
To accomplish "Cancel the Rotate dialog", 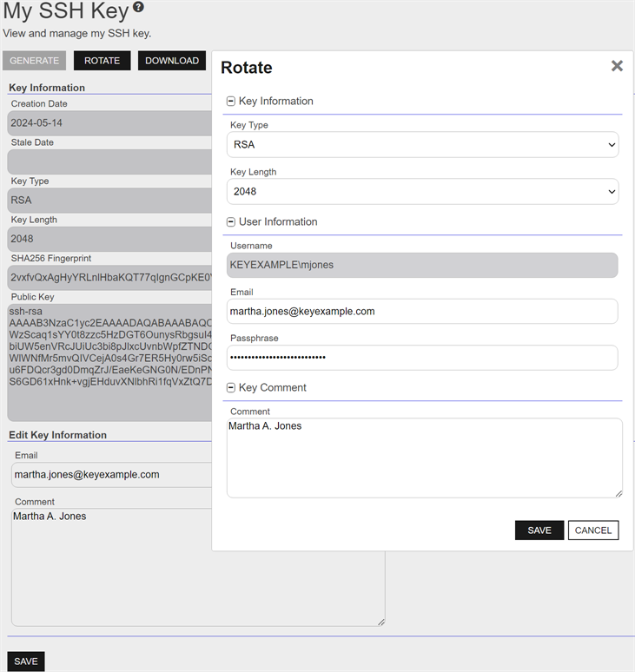I will coord(593,530).
